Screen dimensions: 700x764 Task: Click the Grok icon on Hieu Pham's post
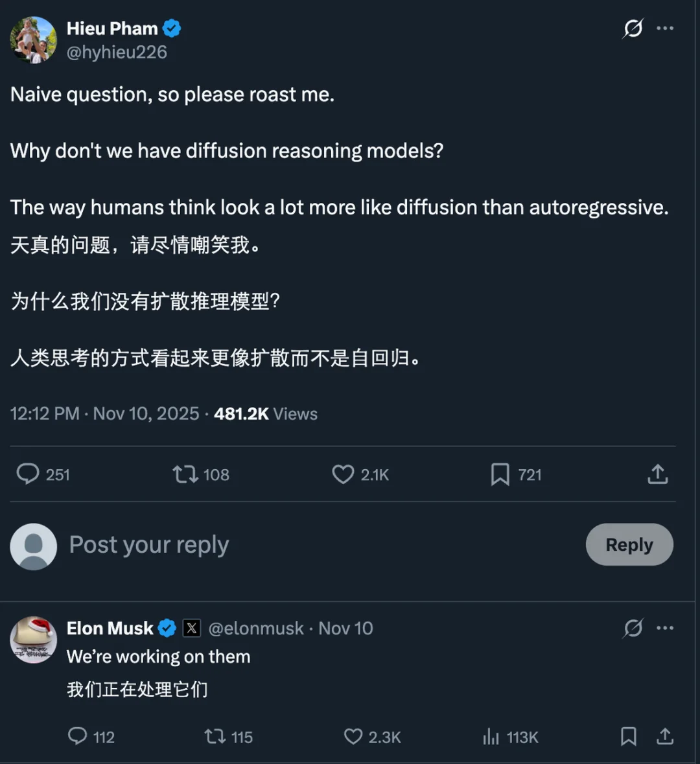tap(633, 29)
